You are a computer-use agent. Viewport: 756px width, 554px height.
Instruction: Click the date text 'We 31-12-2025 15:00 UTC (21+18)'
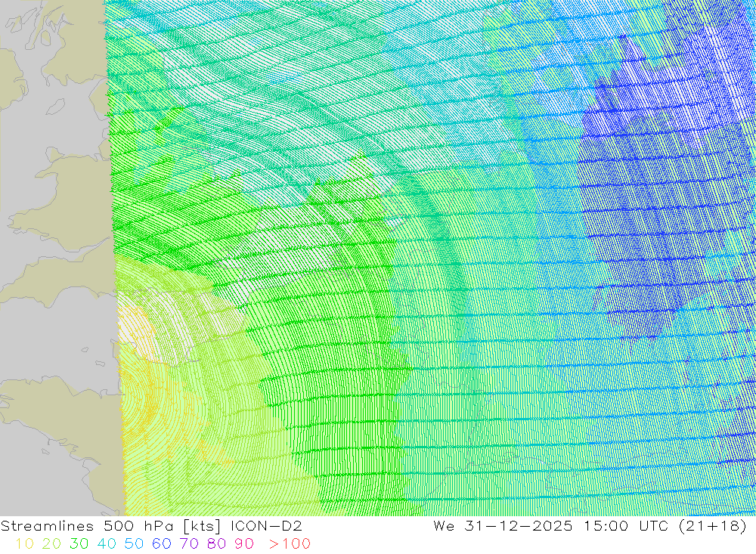coord(590,526)
